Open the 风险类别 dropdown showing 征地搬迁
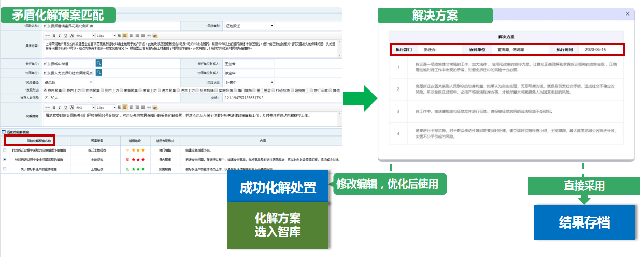Screen dimensions: 644x257 pos(249,25)
